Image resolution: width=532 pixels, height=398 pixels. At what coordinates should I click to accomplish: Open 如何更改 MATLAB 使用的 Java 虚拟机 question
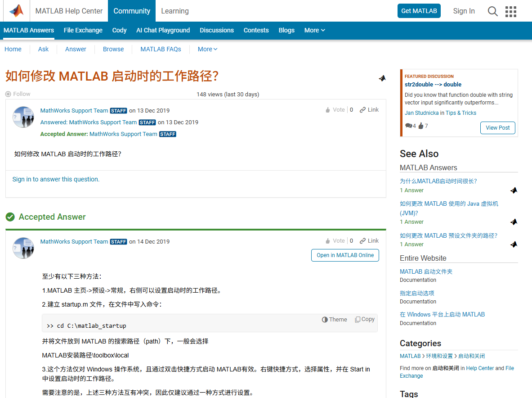tap(449, 208)
